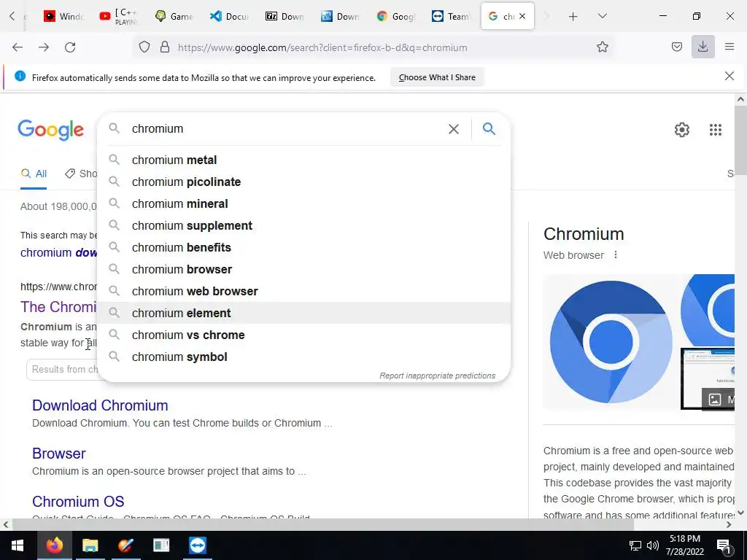
Task: Click the blue magnifier search button
Action: (x=489, y=128)
